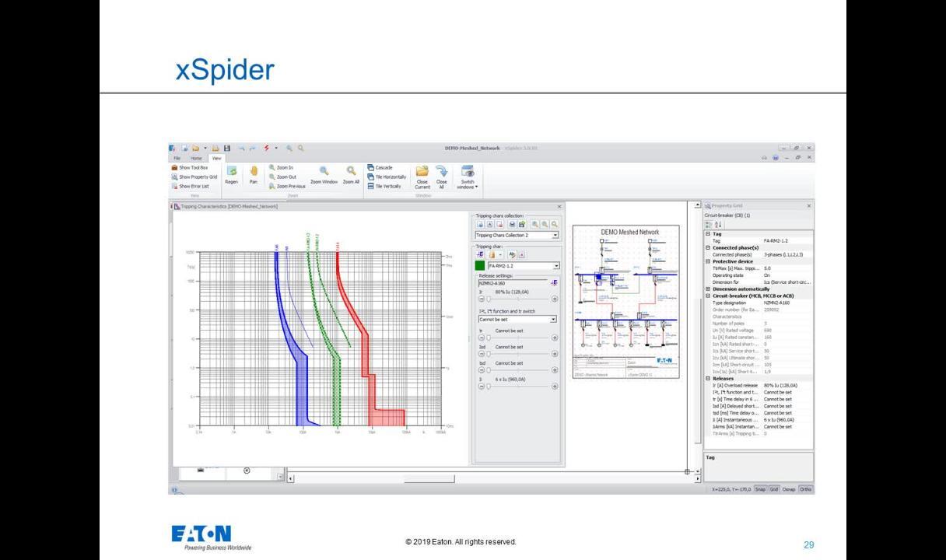Close the Property Grid panel
The width and height of the screenshot is (946, 560).
coord(809,205)
